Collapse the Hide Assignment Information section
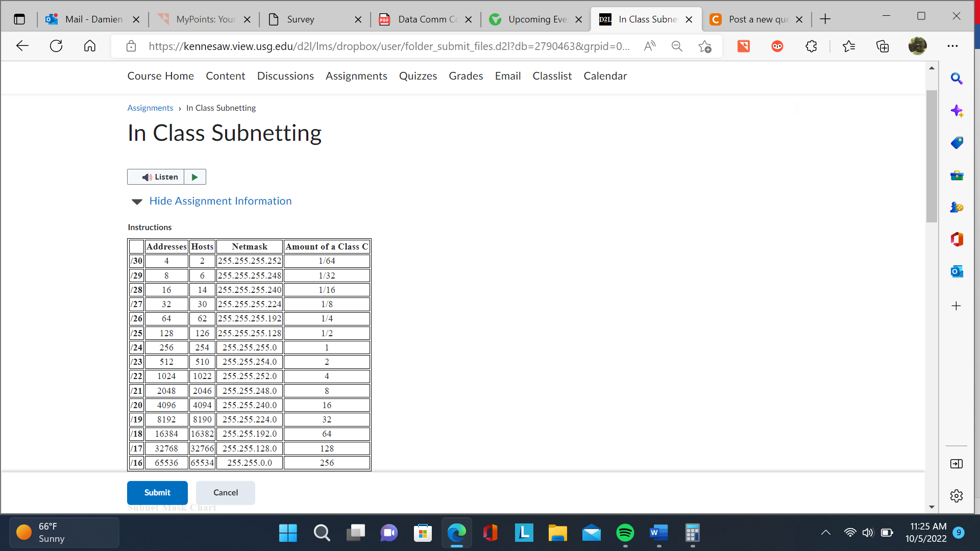 [220, 201]
